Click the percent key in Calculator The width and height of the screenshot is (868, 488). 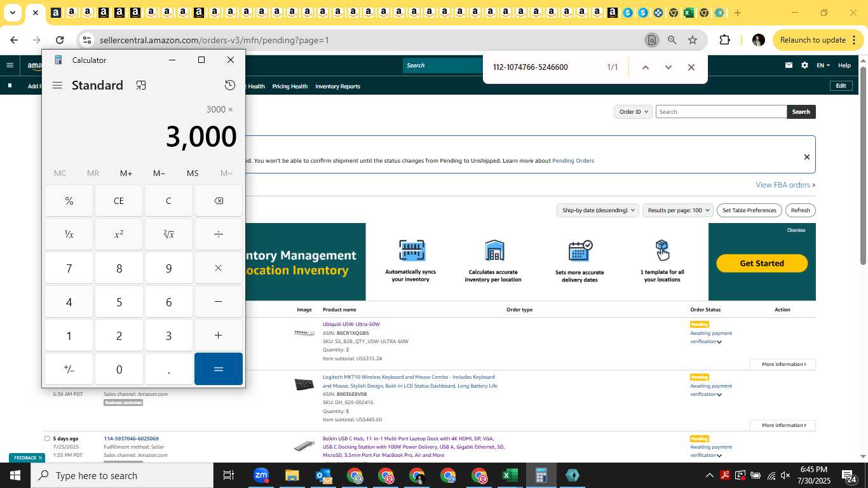(x=69, y=201)
